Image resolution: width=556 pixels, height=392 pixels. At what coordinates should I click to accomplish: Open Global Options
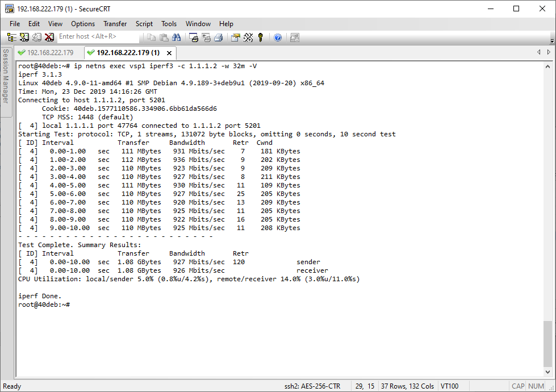pyautogui.click(x=248, y=37)
